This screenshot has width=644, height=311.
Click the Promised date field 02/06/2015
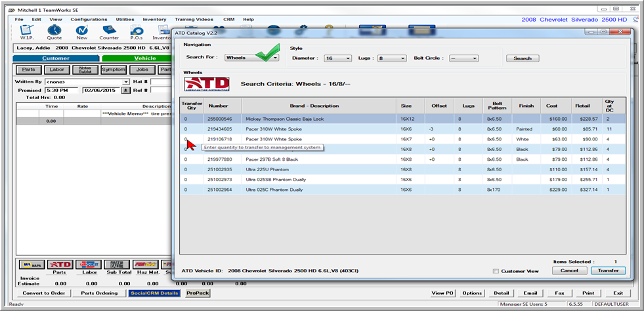pyautogui.click(x=102, y=91)
